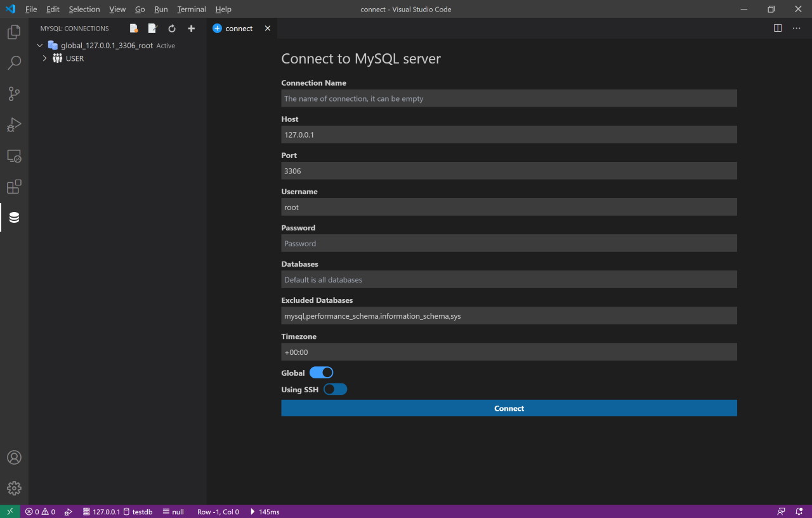This screenshot has height=518, width=812.
Task: Click the edit-document icon in MySQL toolbar
Action: coord(153,29)
